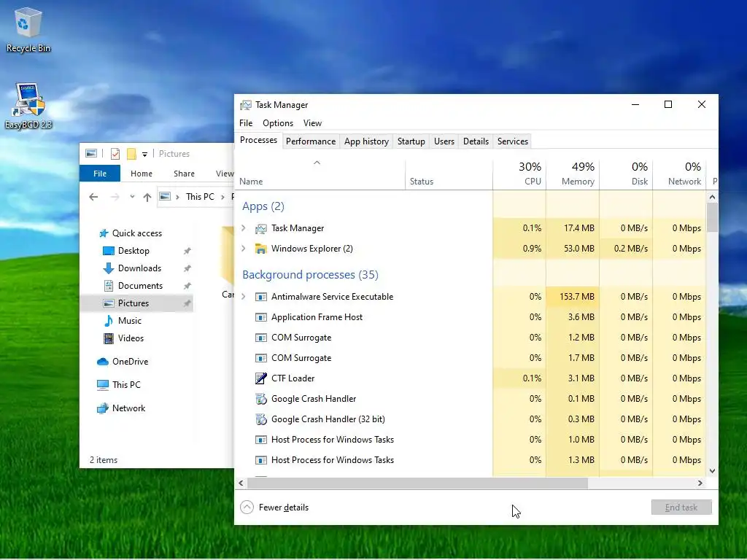Click the horizontal scrollbar left arrow in Task Manager
The image size is (747, 560).
(x=241, y=483)
